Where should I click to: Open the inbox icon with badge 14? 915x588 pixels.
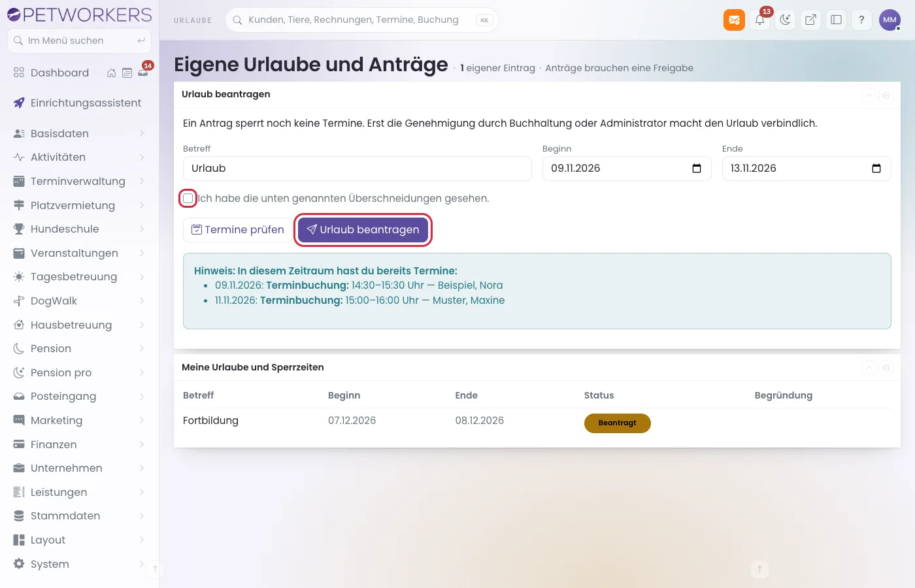[143, 73]
